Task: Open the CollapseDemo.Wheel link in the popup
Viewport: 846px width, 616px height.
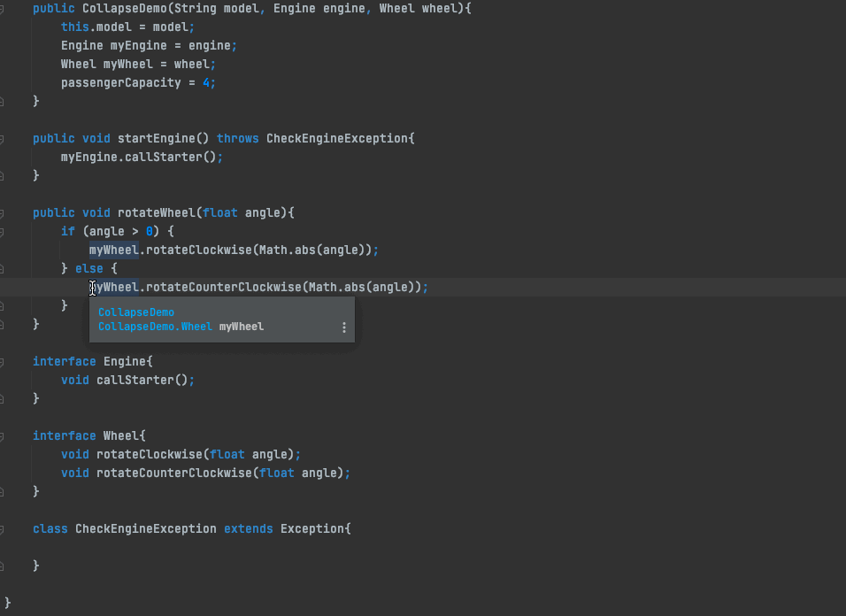Action: (x=155, y=327)
